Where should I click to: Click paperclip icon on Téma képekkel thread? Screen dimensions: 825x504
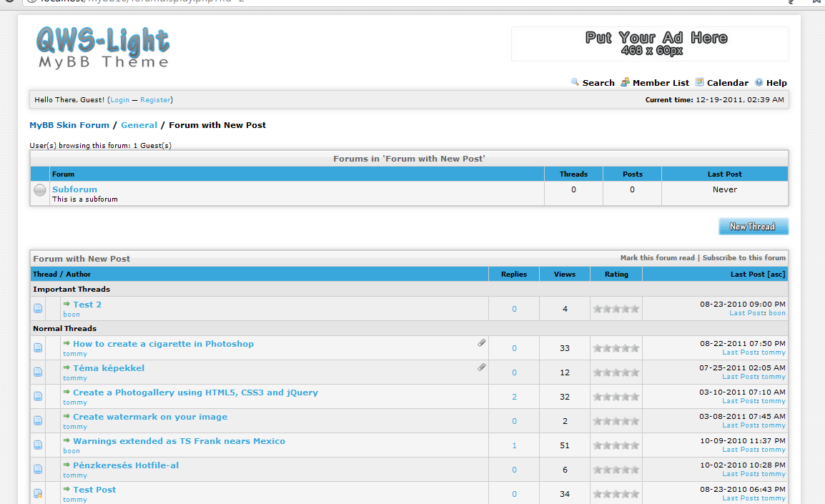[x=482, y=367]
